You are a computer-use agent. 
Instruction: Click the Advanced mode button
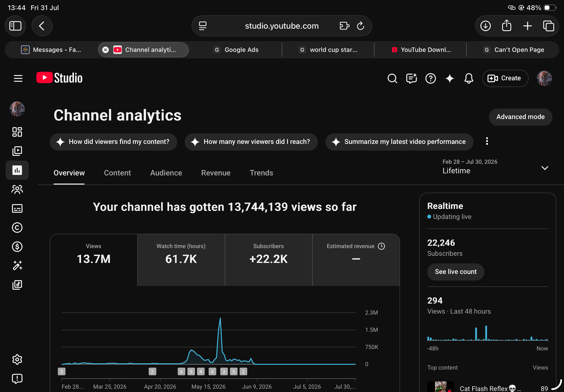pyautogui.click(x=520, y=117)
